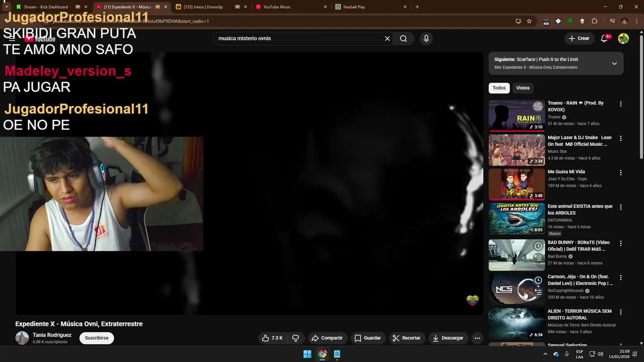Image resolution: width=644 pixels, height=362 pixels.
Task: Open the YouTube account avatar menu
Action: pyautogui.click(x=623, y=38)
